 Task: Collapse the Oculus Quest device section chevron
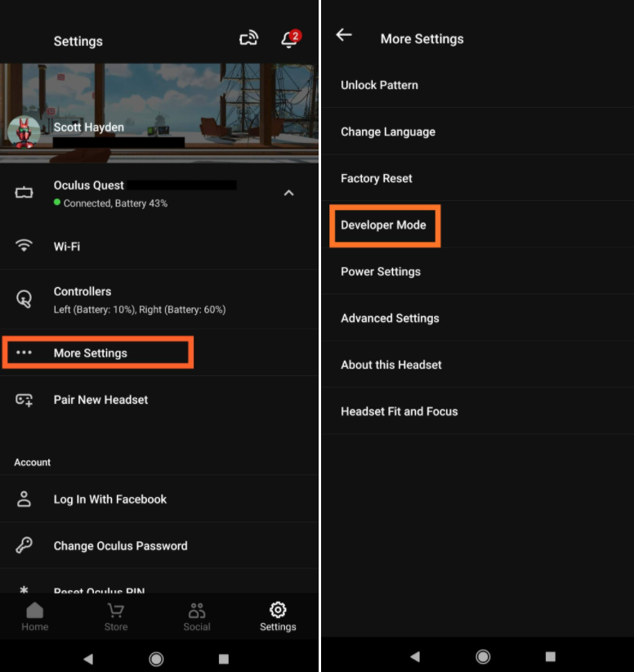coord(288,193)
